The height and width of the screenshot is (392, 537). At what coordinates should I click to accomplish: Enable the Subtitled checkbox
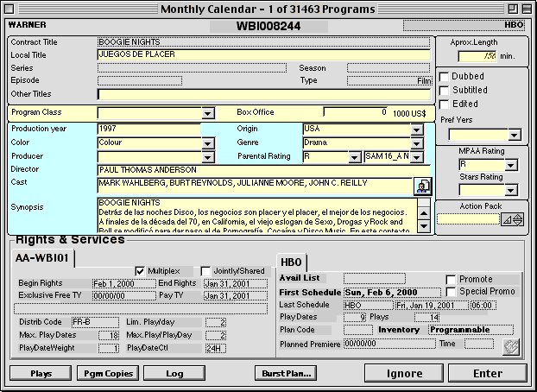point(444,91)
